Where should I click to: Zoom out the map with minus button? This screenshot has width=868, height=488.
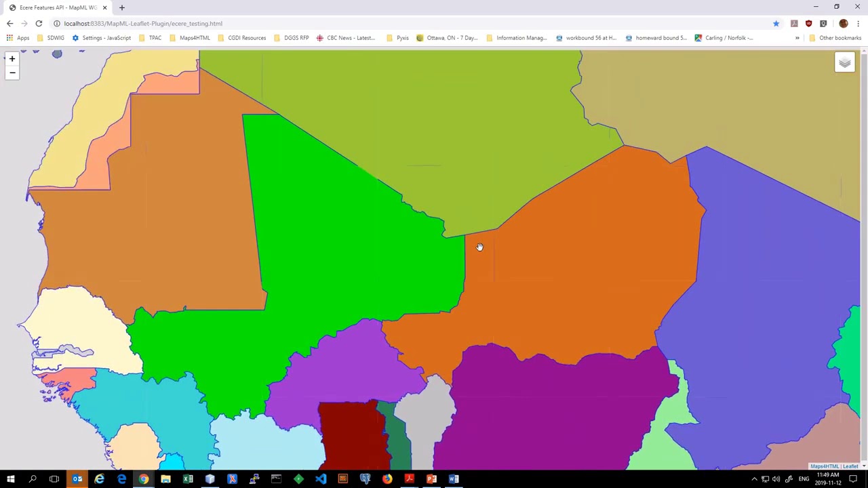pos(12,73)
